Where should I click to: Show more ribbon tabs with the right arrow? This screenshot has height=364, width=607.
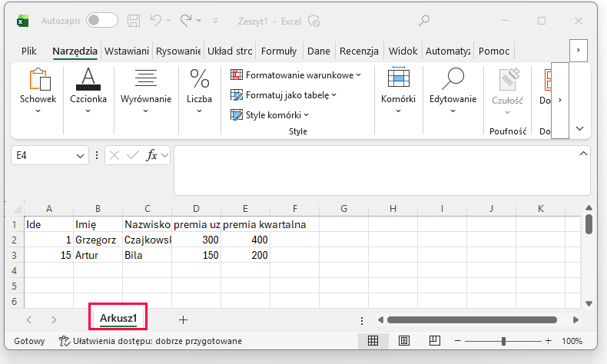click(579, 50)
